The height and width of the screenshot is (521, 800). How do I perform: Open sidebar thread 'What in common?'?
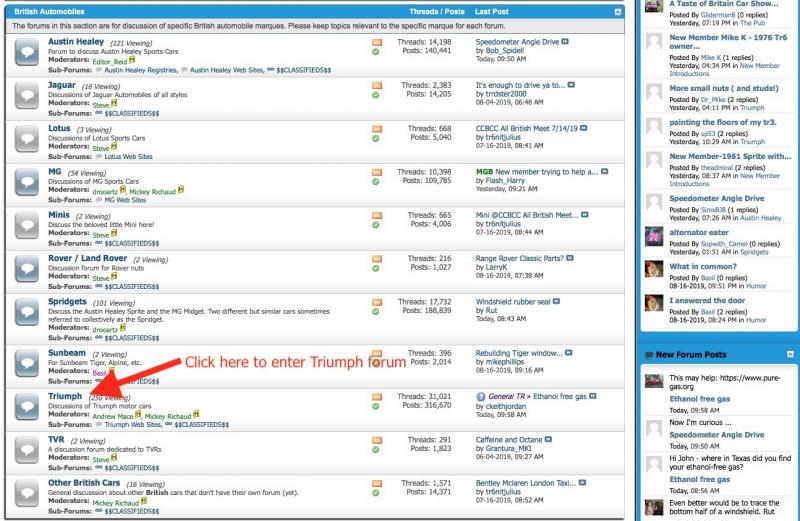(703, 266)
